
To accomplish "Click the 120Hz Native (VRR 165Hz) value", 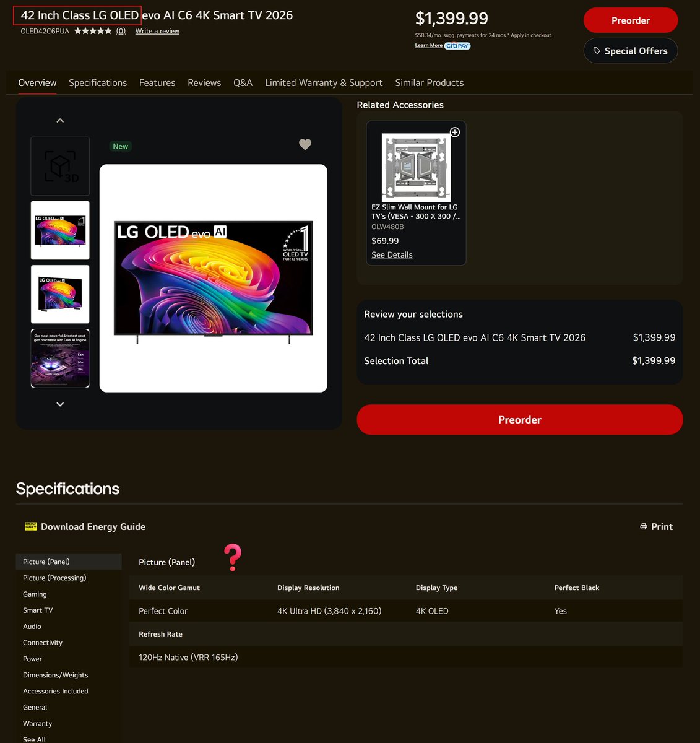I will pos(188,658).
